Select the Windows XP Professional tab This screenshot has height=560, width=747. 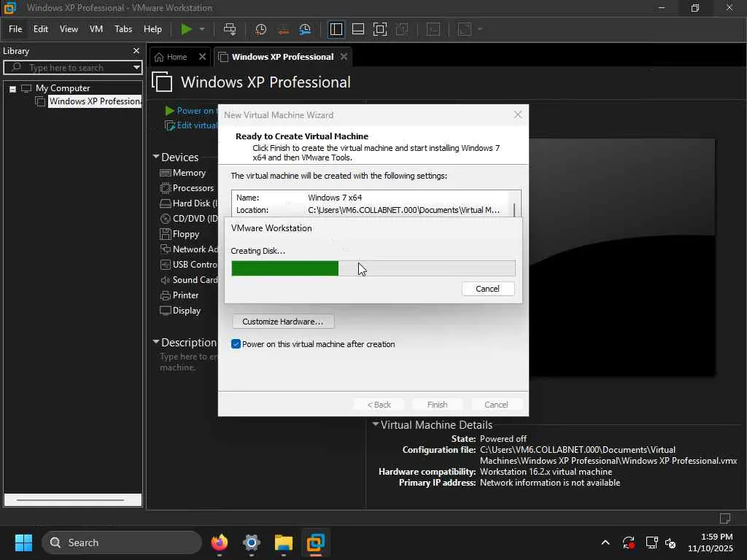coord(282,57)
